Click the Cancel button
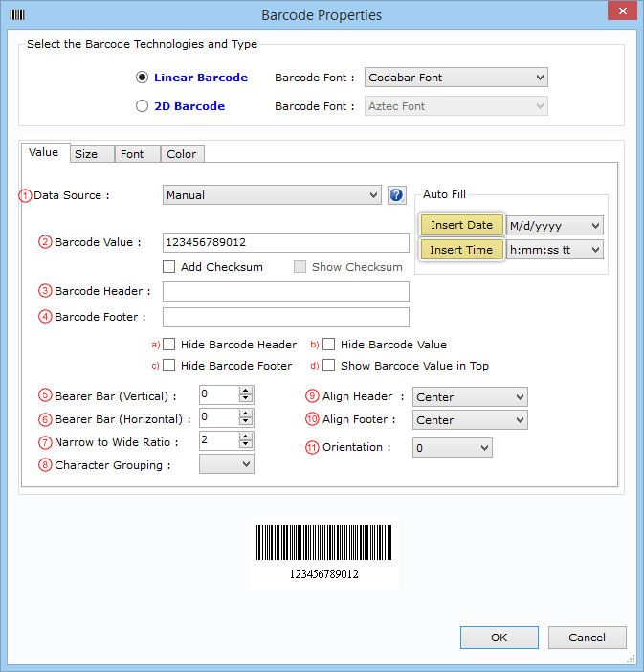This screenshot has width=644, height=672. 587,638
